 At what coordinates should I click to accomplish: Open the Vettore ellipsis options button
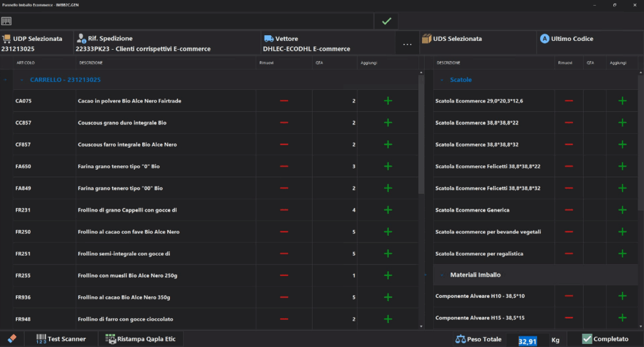tap(407, 44)
